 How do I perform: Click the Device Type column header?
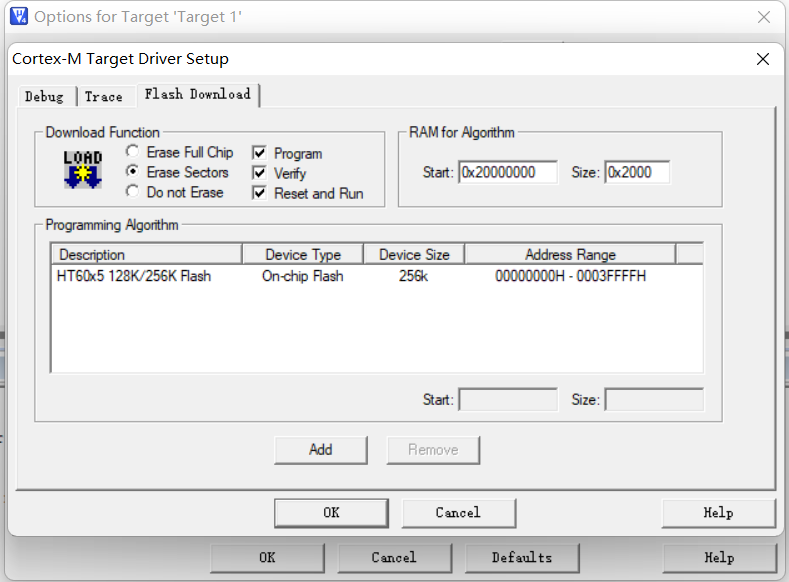coord(303,255)
